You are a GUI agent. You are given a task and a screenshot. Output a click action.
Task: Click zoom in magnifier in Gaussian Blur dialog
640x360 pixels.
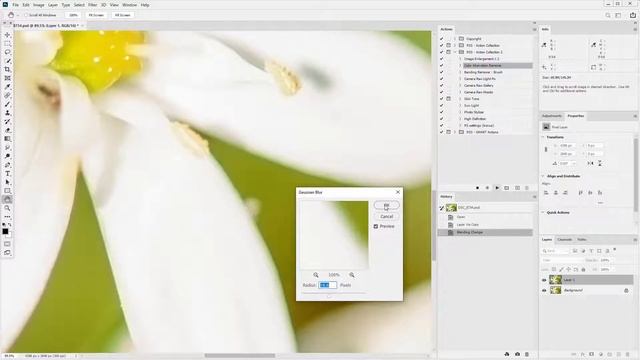(x=352, y=275)
